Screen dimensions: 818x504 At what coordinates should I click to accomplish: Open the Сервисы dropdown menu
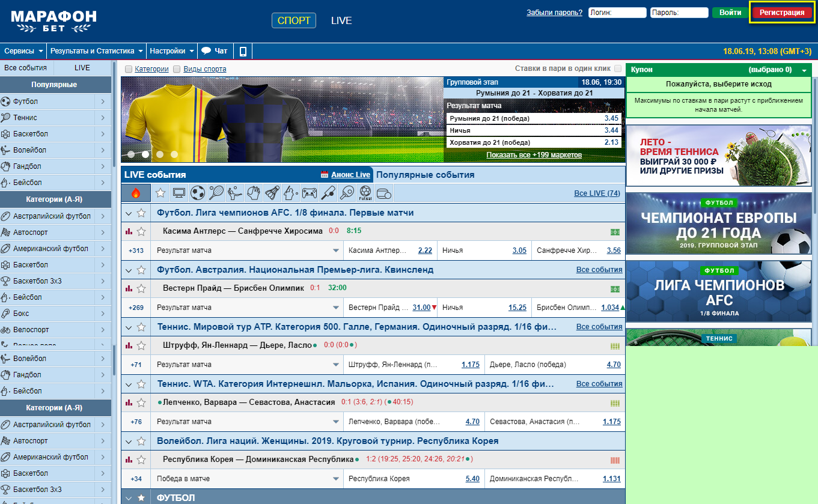[x=23, y=51]
